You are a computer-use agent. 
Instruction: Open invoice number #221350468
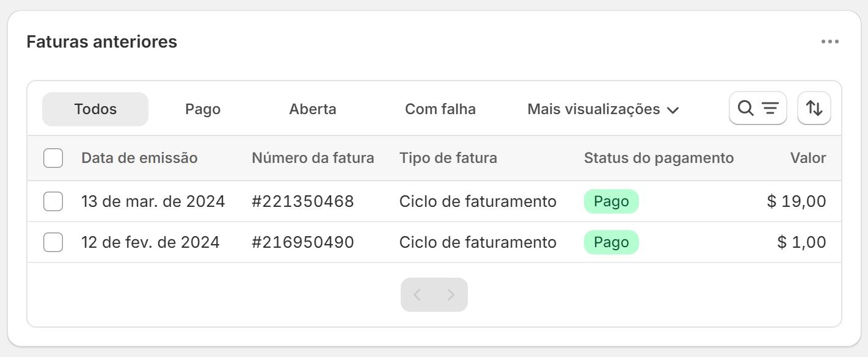tap(302, 201)
